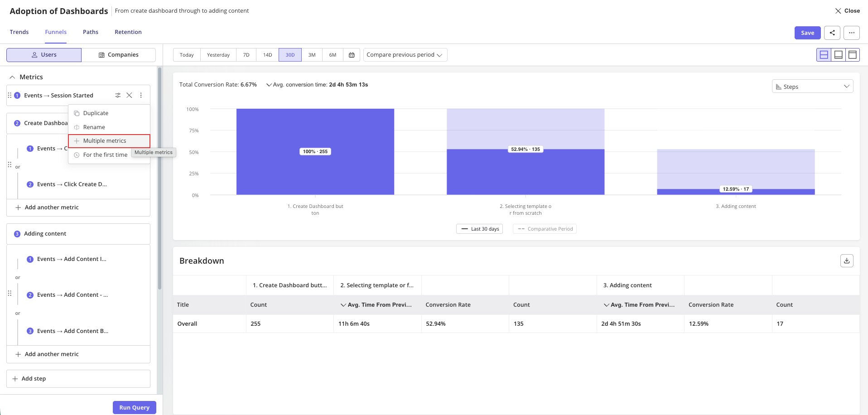Switch to table-focused layout icon
The image size is (868, 415).
[x=853, y=55]
